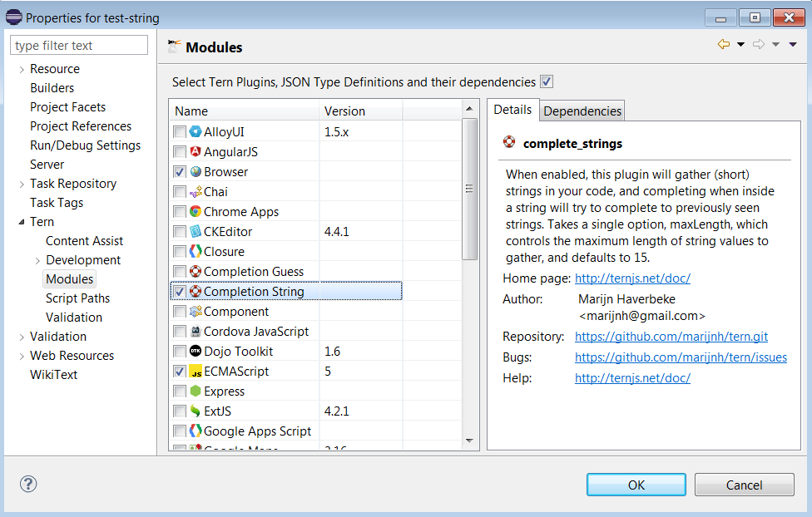
Task: Click the module list vertical scrollbar thumb
Action: point(470,189)
